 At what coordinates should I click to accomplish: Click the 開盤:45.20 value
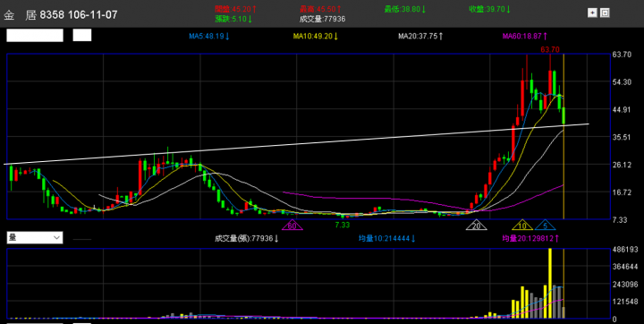click(x=236, y=9)
